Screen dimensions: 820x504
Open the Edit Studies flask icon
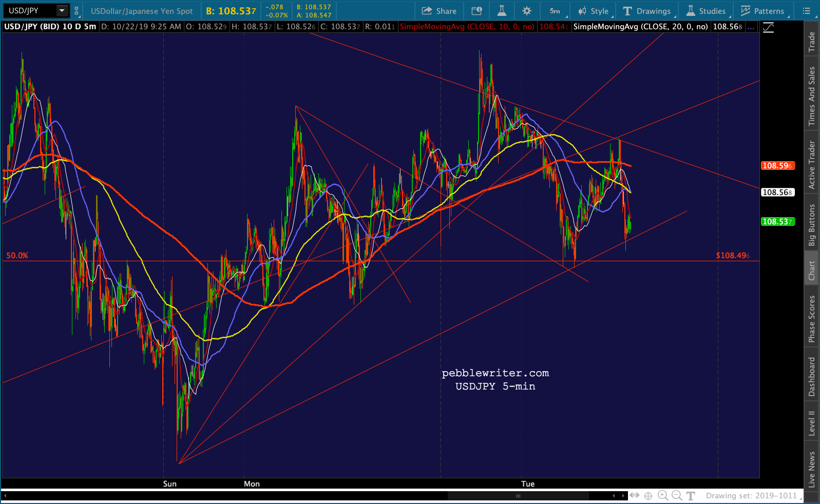click(502, 11)
